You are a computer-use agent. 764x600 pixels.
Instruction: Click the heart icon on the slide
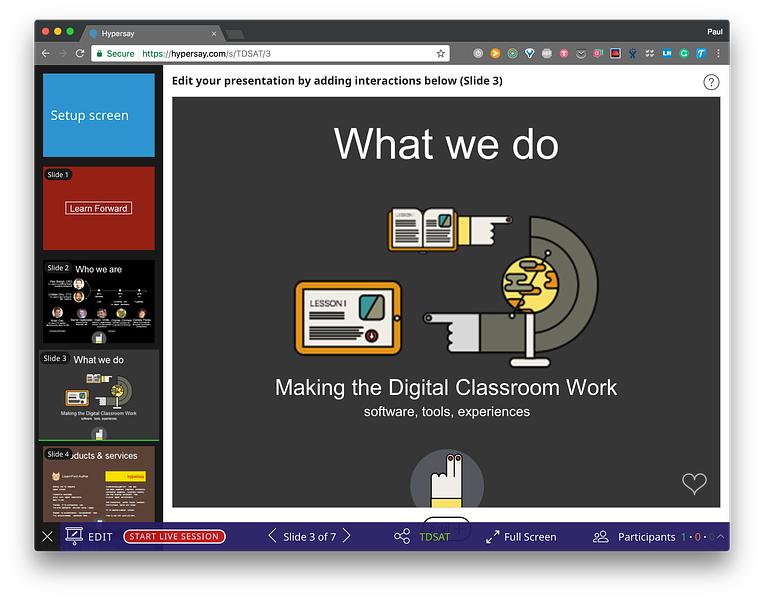tap(694, 483)
